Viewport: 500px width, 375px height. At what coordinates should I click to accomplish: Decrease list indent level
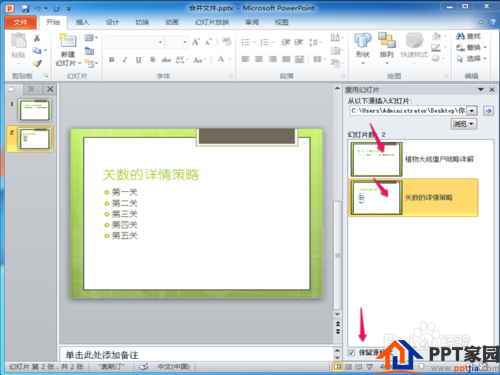[286, 42]
